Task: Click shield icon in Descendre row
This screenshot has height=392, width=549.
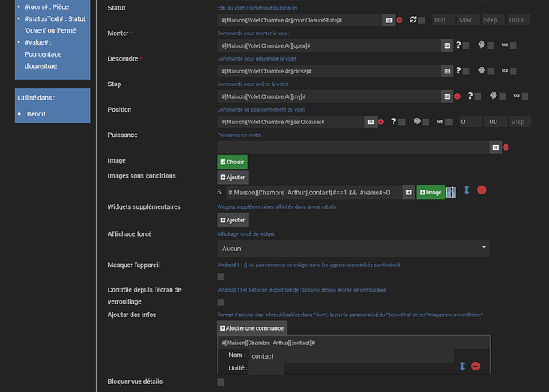Action: click(x=482, y=70)
